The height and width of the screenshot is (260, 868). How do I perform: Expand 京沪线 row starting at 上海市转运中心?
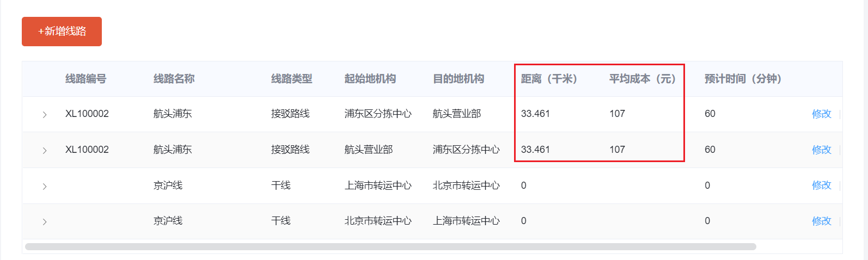pyautogui.click(x=45, y=187)
